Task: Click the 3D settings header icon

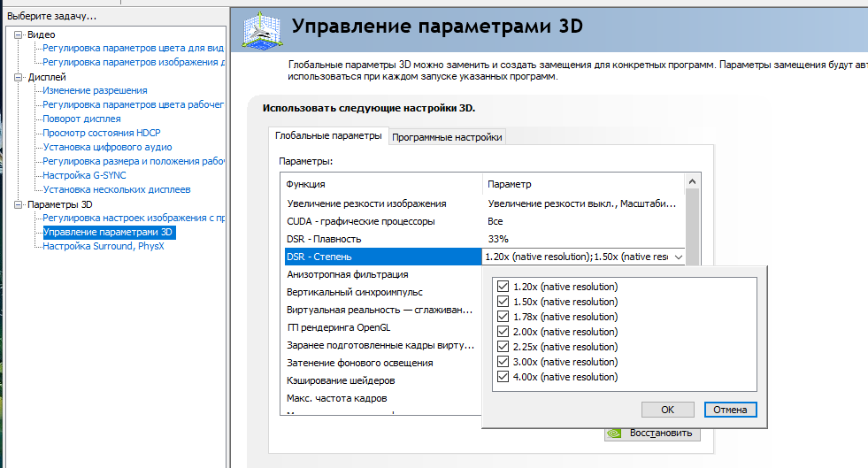Action: pos(263,30)
